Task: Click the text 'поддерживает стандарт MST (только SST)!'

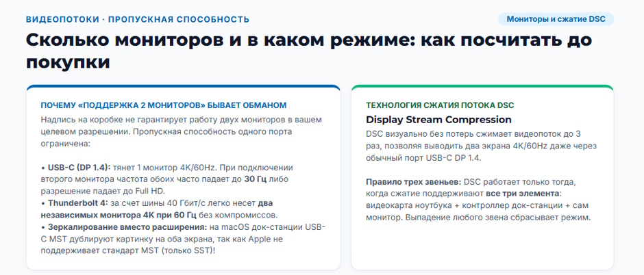Action: [127, 250]
